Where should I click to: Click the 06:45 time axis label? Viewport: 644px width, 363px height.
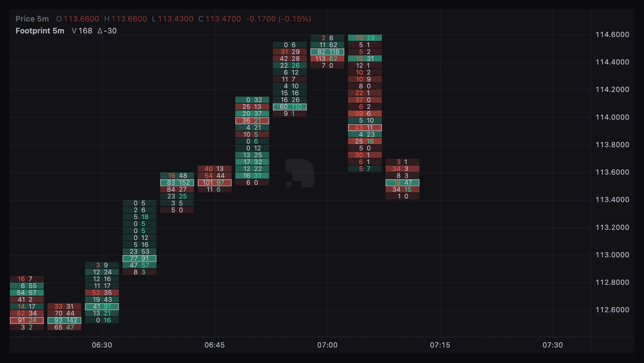click(x=215, y=345)
